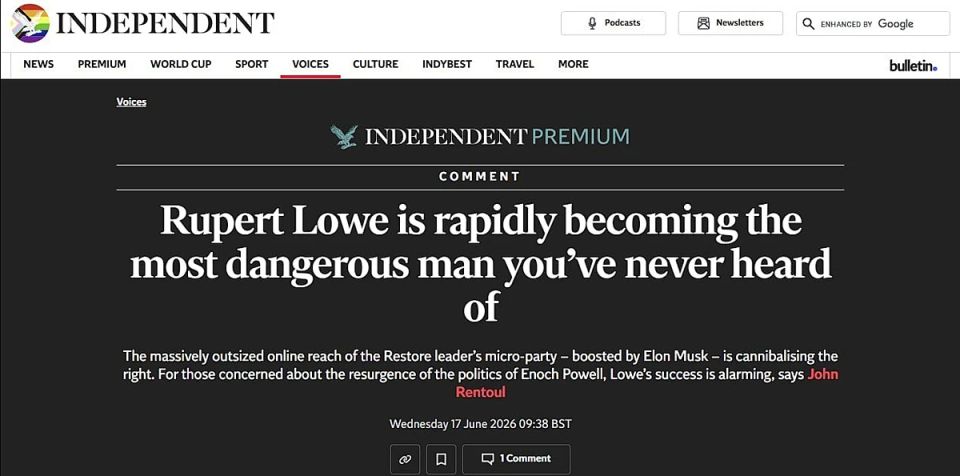Bookmark this article with bookmark icon

441,459
